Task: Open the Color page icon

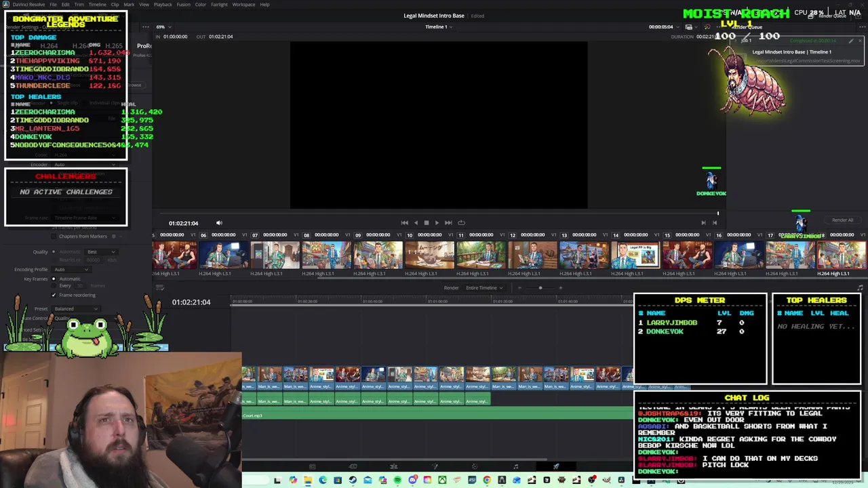Action: pyautogui.click(x=474, y=466)
